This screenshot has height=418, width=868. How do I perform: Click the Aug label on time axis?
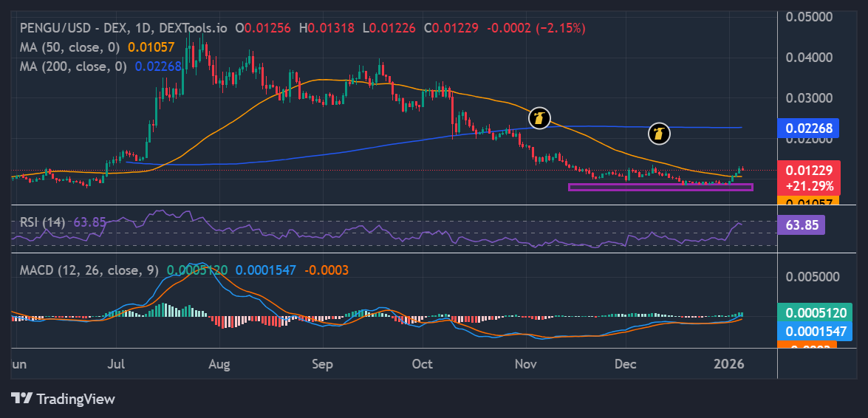point(219,364)
